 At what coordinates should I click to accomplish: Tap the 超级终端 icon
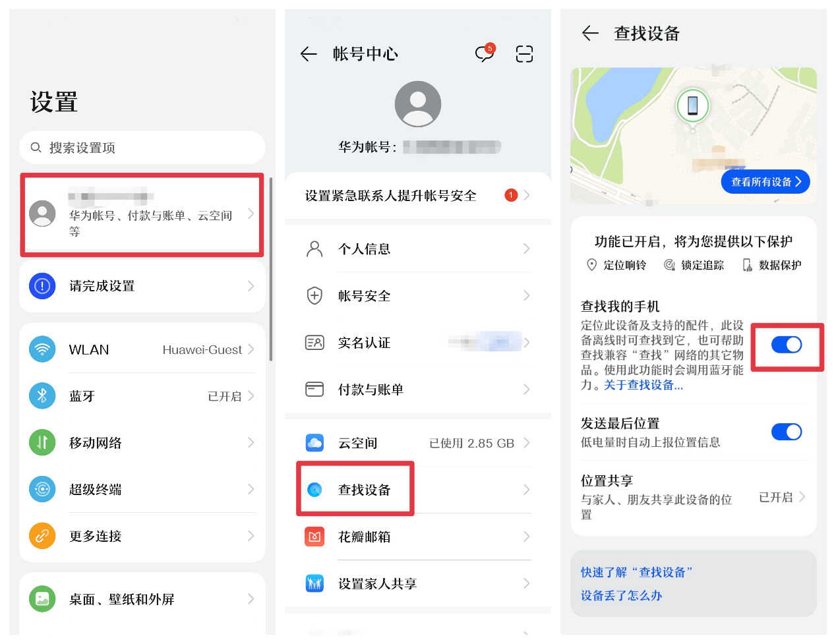(42, 489)
